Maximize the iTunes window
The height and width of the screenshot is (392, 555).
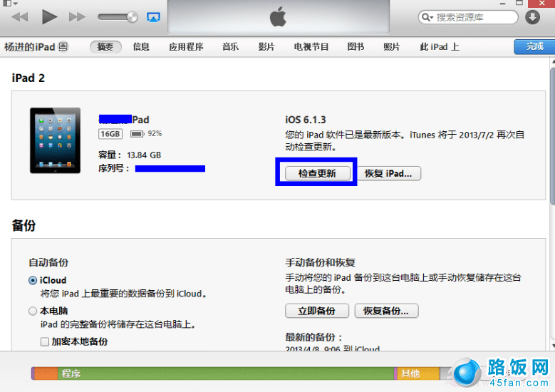pyautogui.click(x=519, y=3)
